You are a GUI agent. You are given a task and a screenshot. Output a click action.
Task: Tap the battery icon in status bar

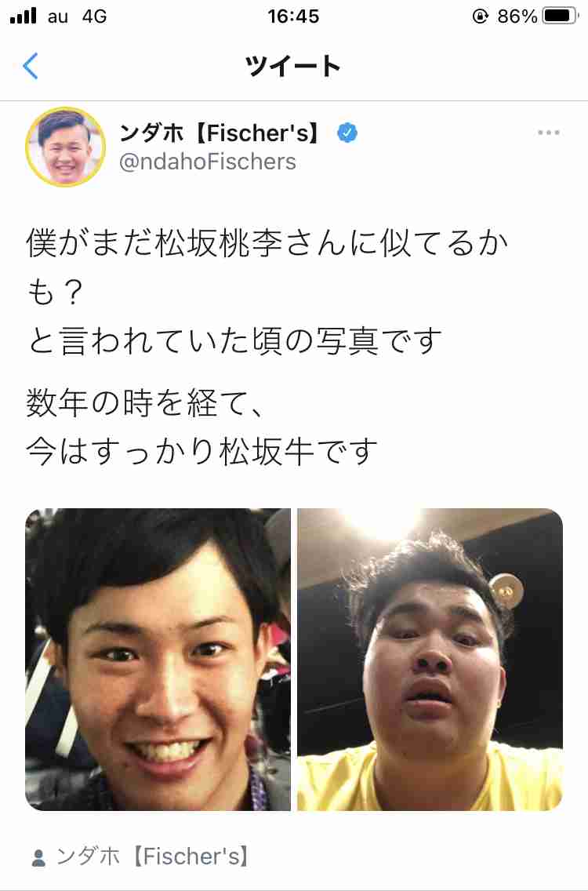(x=560, y=16)
